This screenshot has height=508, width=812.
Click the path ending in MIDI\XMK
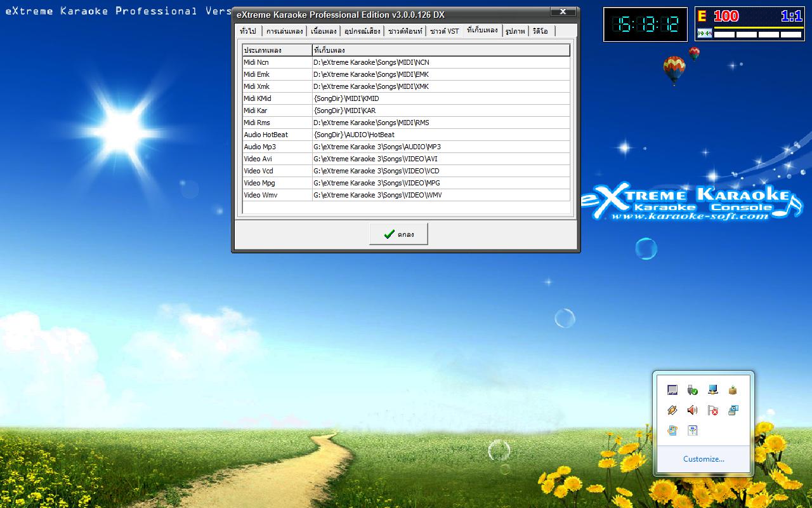(x=441, y=86)
